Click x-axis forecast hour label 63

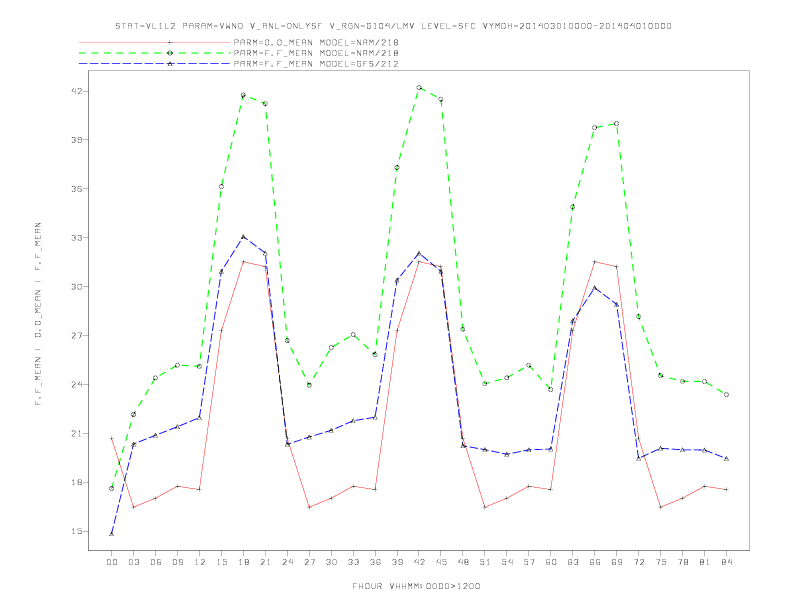(x=573, y=562)
